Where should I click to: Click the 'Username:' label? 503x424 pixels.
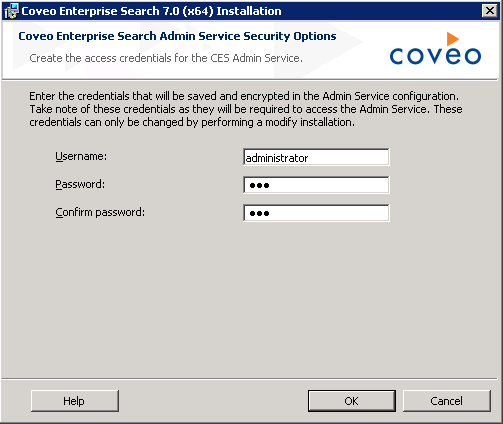coord(81,156)
